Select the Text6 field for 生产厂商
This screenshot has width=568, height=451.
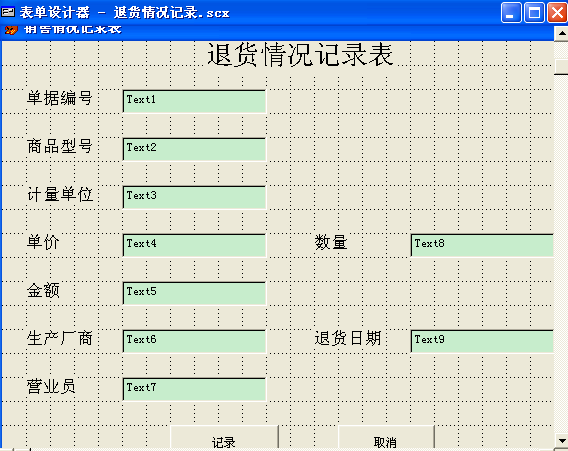click(195, 342)
